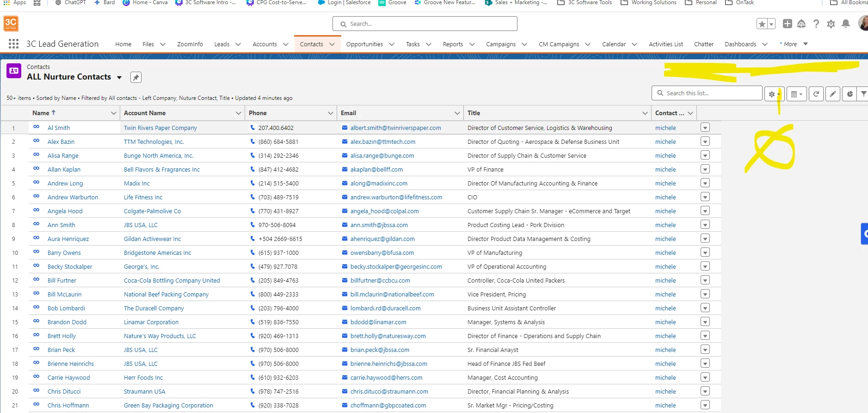Open the App Launcher grid icon
The image size is (868, 413).
coord(13,44)
